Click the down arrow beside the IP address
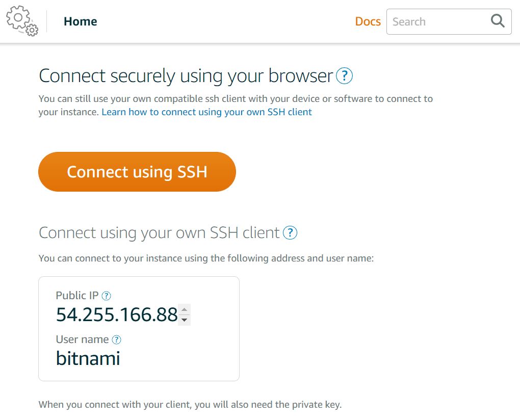The image size is (520, 420). (185, 320)
